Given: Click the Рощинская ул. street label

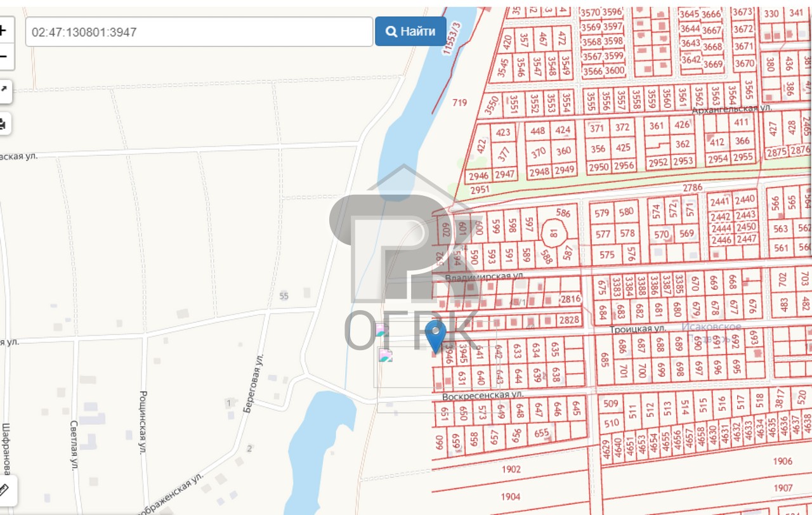Looking at the screenshot, I should [x=143, y=422].
